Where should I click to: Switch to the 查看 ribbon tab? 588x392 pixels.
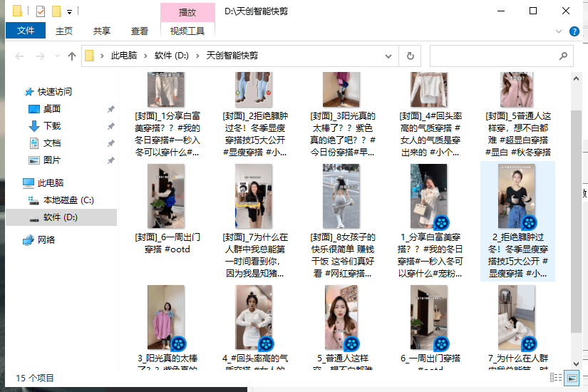[x=140, y=31]
